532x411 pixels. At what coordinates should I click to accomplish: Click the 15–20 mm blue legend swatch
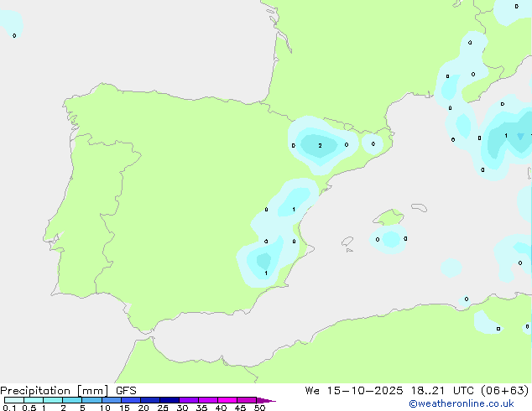point(131,400)
